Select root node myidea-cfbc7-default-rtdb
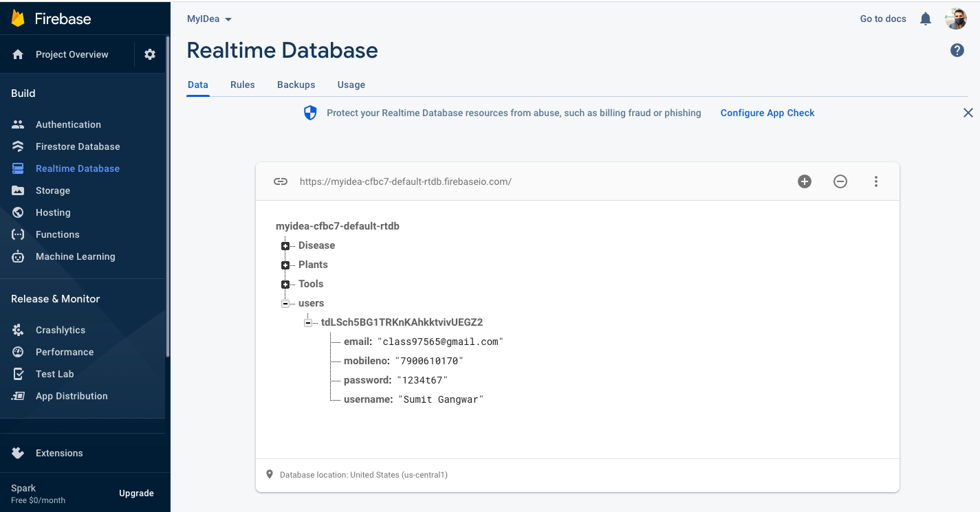Viewport: 980px width, 512px height. tap(338, 226)
